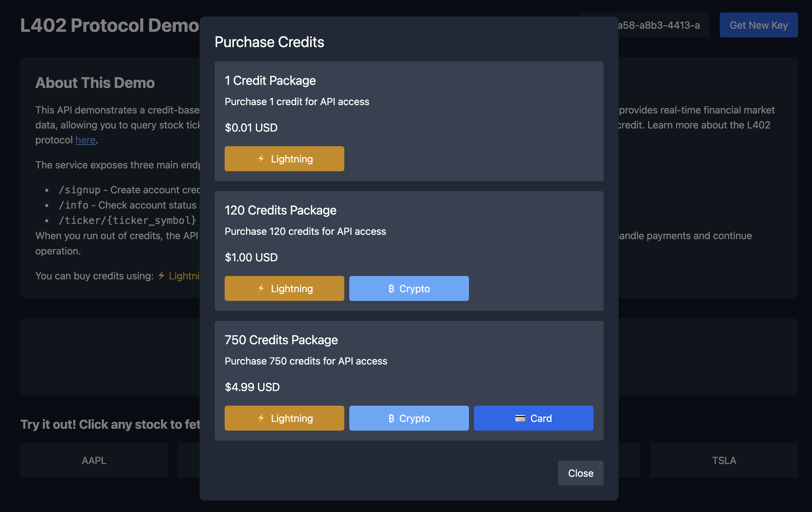Click 'Purchase 1 credit for API access' text
The width and height of the screenshot is (812, 512).
click(x=297, y=102)
